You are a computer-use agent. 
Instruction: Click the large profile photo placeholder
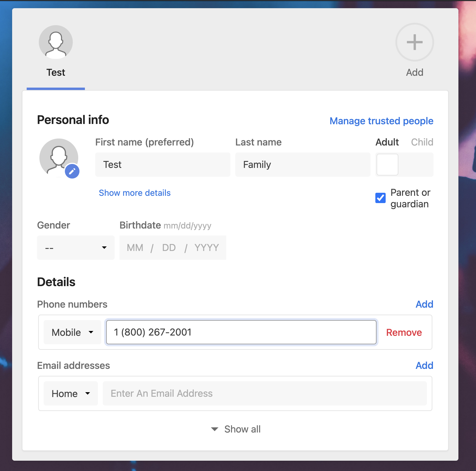(58, 156)
